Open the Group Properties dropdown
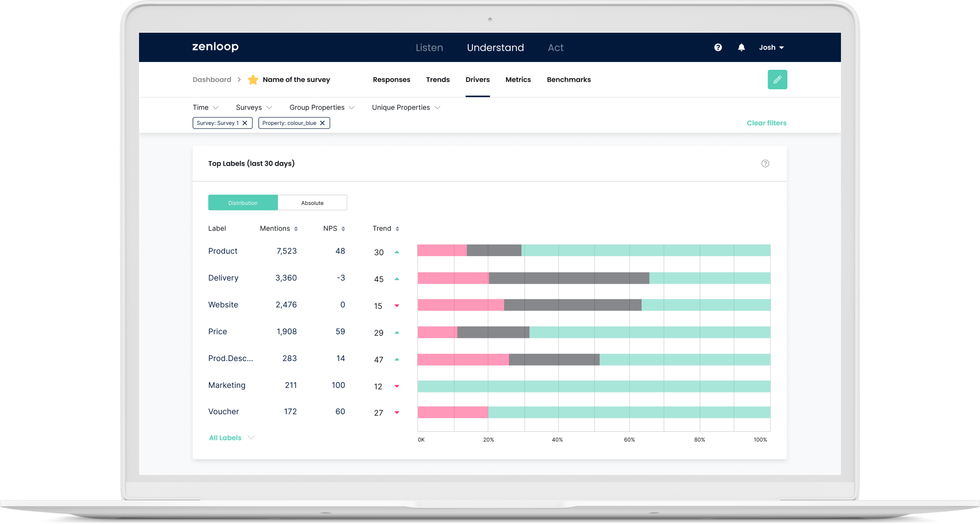Viewport: 980px width, 524px height. [x=322, y=107]
